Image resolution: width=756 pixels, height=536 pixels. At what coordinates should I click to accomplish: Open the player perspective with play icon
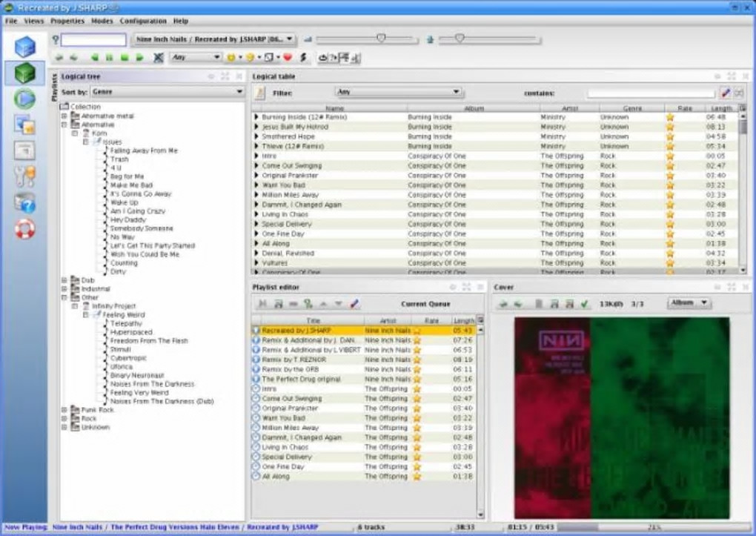point(24,99)
